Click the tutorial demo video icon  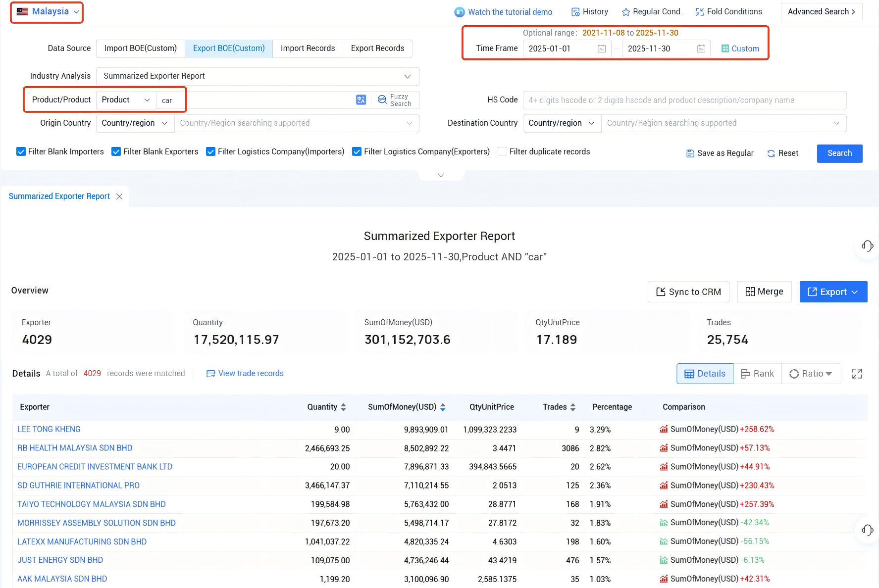[459, 12]
